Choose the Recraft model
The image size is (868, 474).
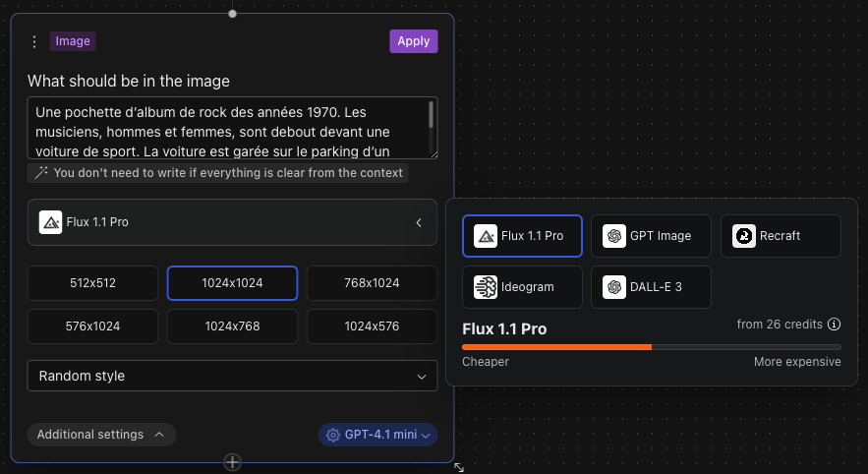[x=781, y=236]
